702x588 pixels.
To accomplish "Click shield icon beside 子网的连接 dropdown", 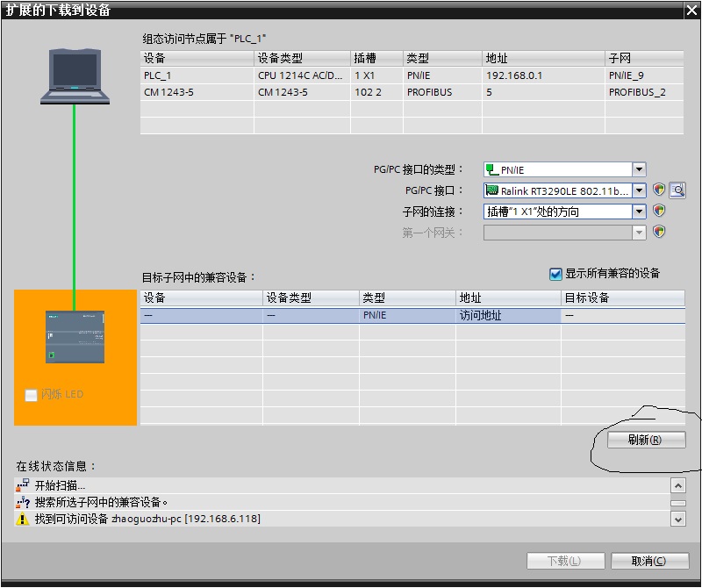I will (x=659, y=211).
